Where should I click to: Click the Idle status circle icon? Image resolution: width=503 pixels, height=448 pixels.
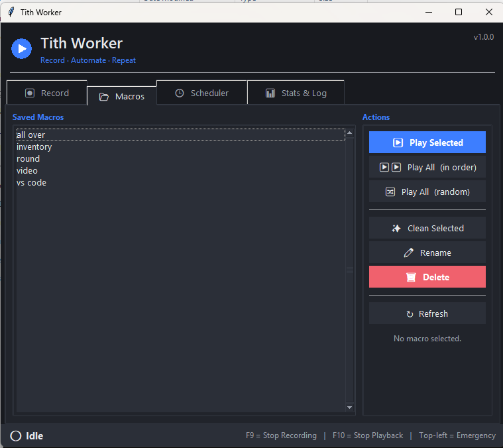[x=16, y=436]
